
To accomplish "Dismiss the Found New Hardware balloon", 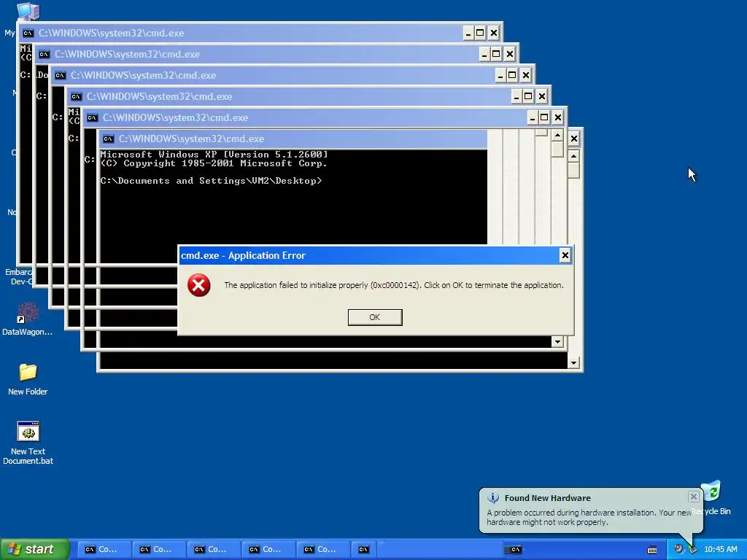I will click(x=693, y=497).
